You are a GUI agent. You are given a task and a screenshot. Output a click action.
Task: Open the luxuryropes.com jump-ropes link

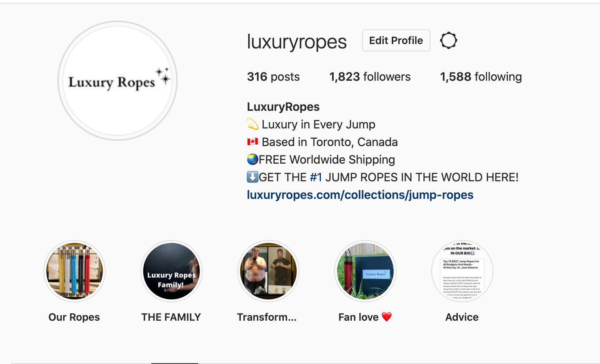coord(360,195)
